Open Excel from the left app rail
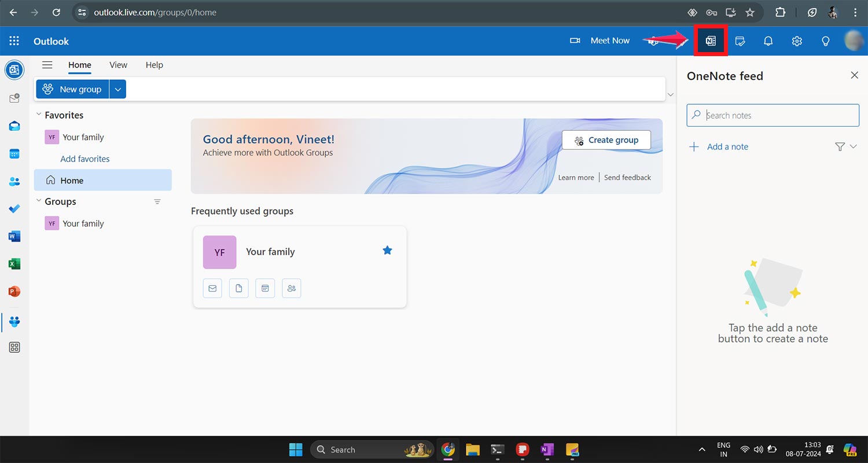This screenshot has width=868, height=463. coord(14,264)
